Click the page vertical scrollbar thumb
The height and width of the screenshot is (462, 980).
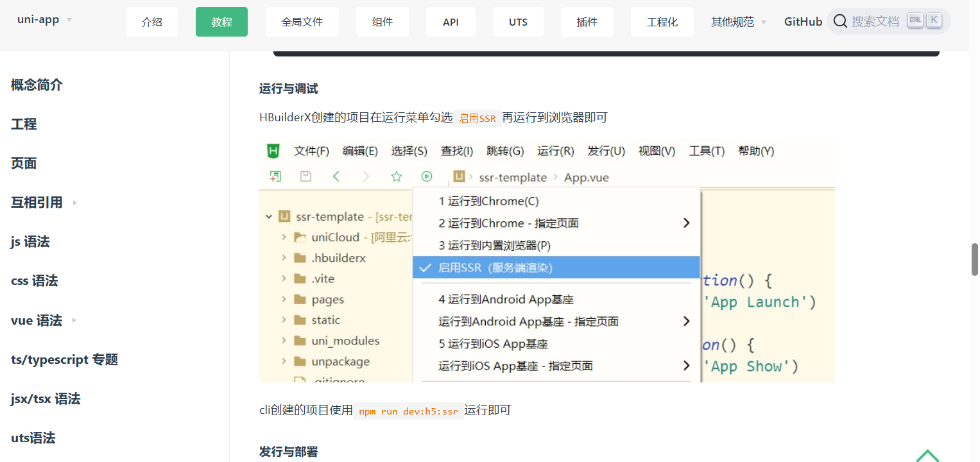tap(974, 259)
